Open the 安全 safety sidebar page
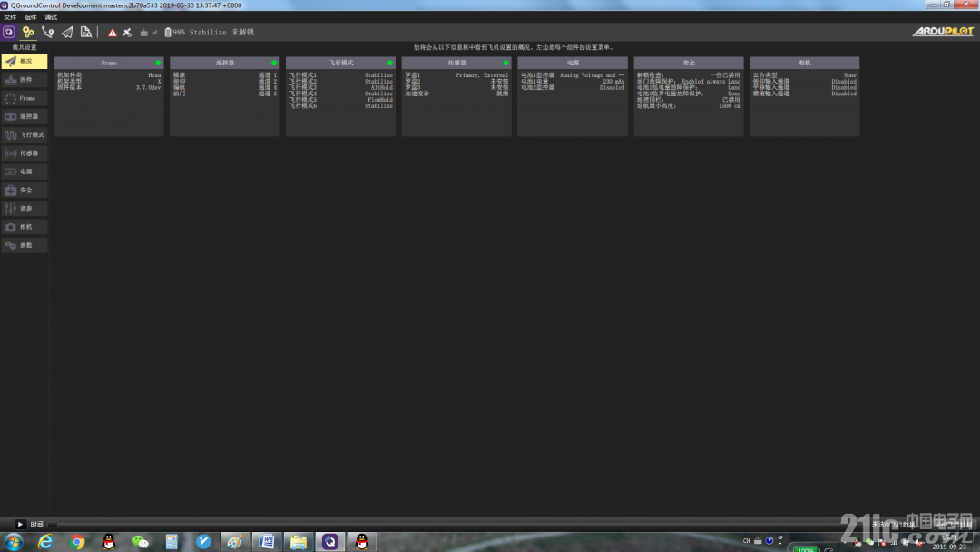The height and width of the screenshot is (552, 980). point(24,190)
